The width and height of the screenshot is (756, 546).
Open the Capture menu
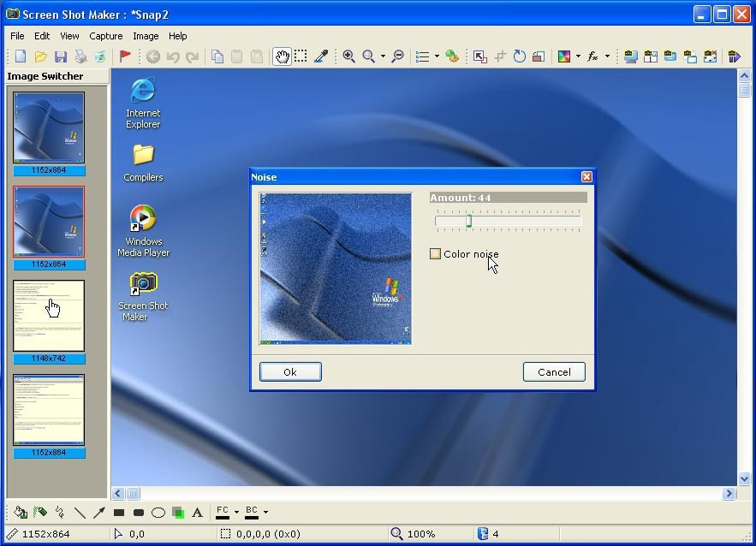click(105, 36)
